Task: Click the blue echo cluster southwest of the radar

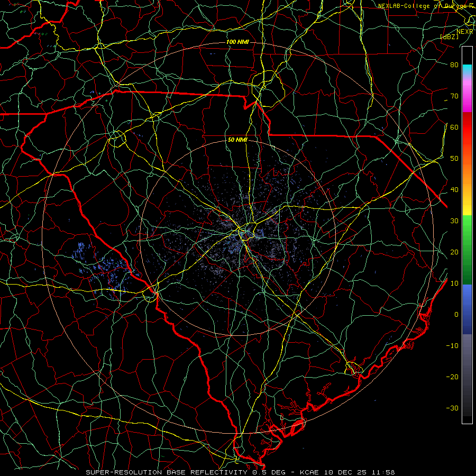Action: (105, 270)
